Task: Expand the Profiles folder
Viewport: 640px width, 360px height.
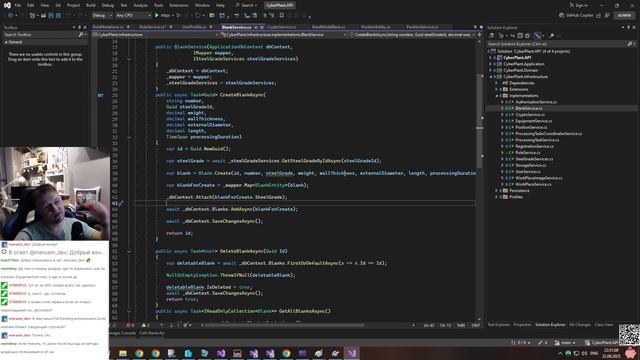Action: coord(496,197)
